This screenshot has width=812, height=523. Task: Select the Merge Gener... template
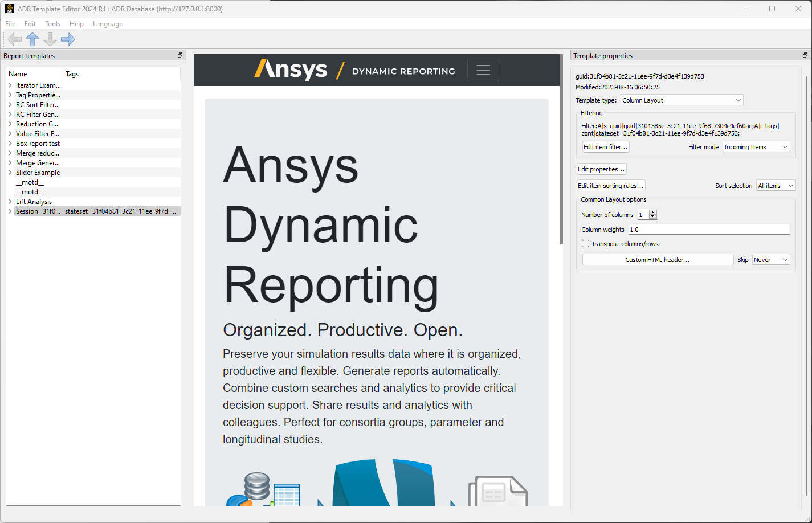38,163
